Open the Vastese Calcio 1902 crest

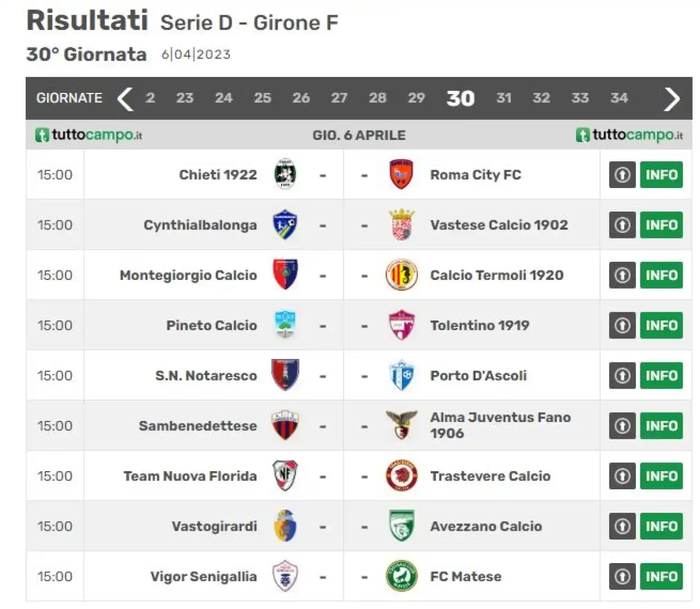click(401, 225)
